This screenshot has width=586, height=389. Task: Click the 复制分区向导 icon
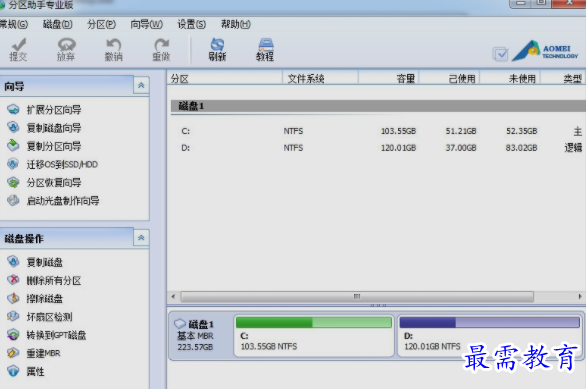click(x=13, y=146)
